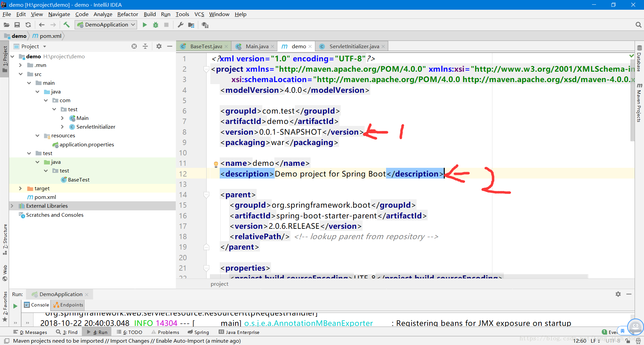This screenshot has height=345, width=644.
Task: Open settings via the wrench icon
Action: [180, 25]
